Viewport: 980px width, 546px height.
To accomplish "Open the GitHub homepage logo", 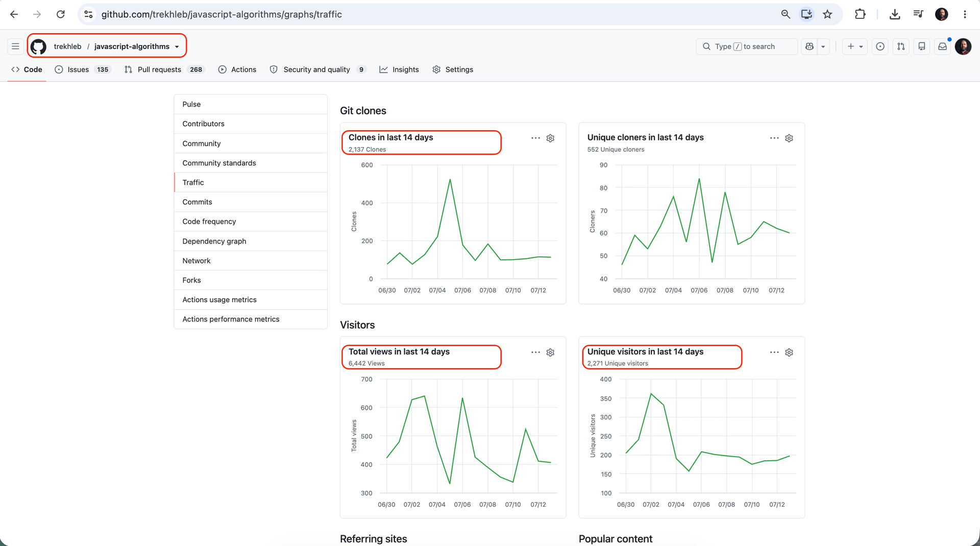I will coord(38,46).
